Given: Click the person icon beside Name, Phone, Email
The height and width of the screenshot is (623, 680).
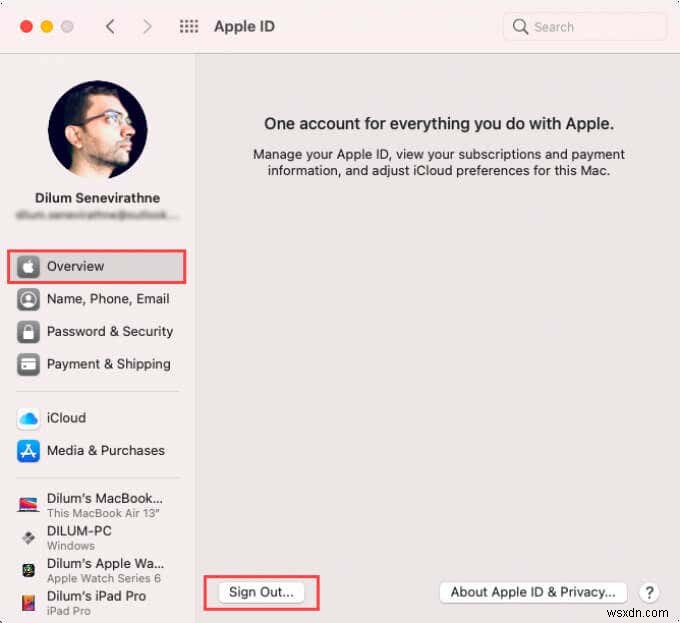Looking at the screenshot, I should click(x=28, y=299).
